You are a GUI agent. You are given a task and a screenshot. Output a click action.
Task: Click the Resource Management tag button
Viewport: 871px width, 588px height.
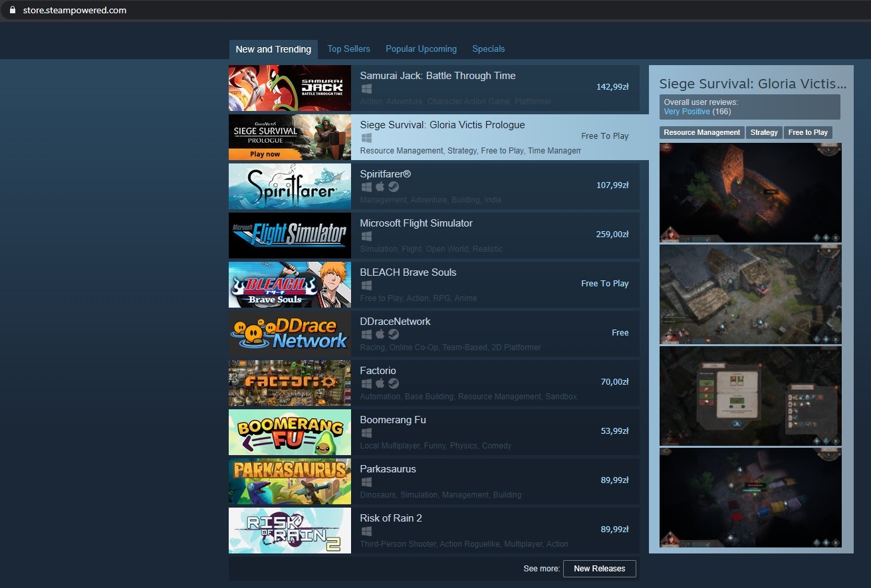(701, 132)
